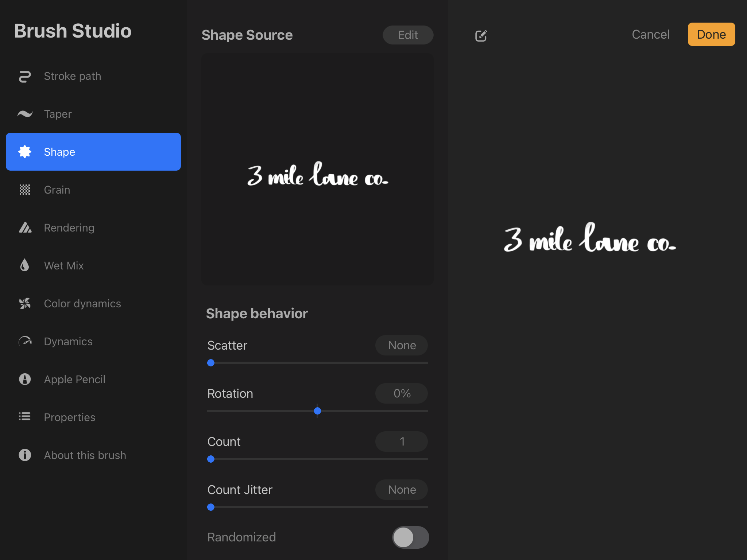Click the Dynamics gauge icon

pyautogui.click(x=25, y=341)
